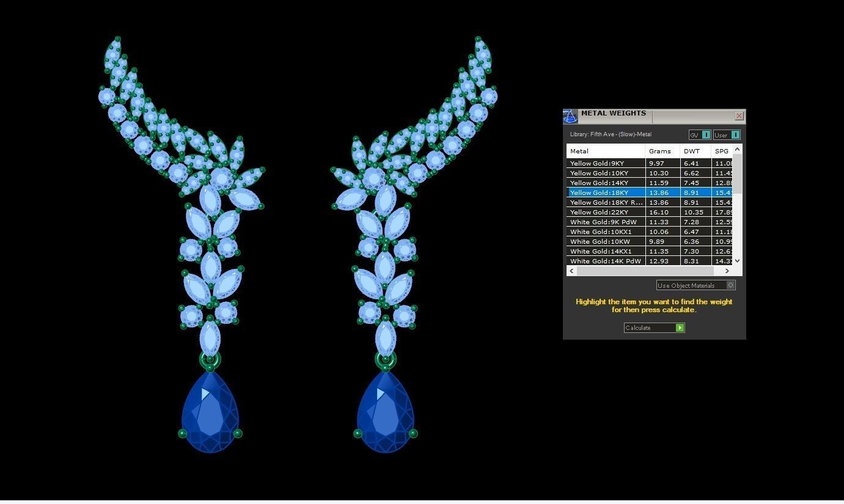The height and width of the screenshot is (504, 844).
Task: Click the 10.35 DWT value
Action: 693,213
